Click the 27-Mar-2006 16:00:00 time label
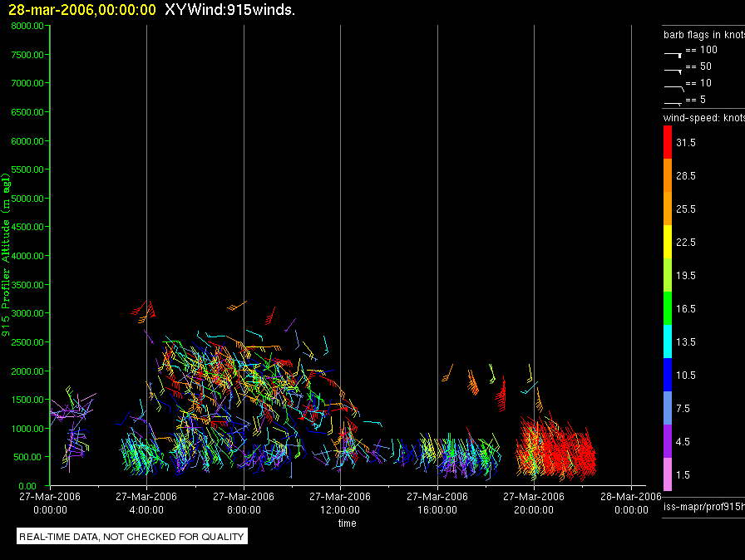745x560 pixels. coord(437,503)
